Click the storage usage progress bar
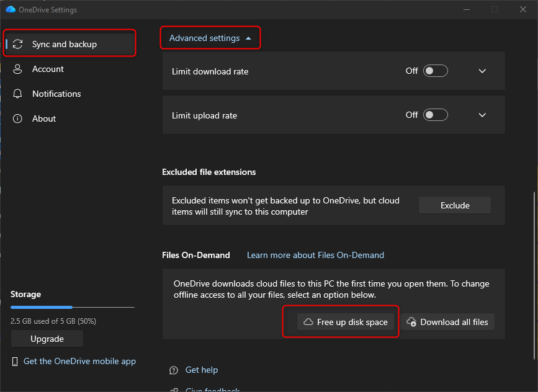538x392 pixels. (x=73, y=307)
